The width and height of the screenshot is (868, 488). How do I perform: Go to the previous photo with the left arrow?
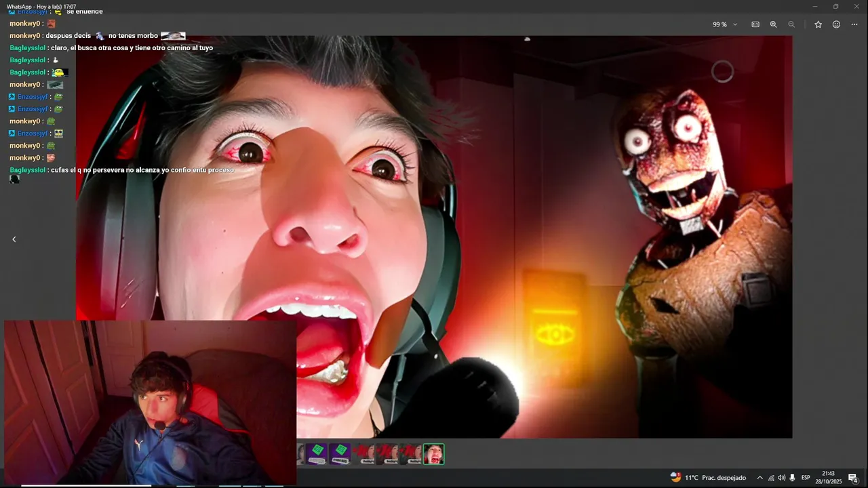point(14,239)
